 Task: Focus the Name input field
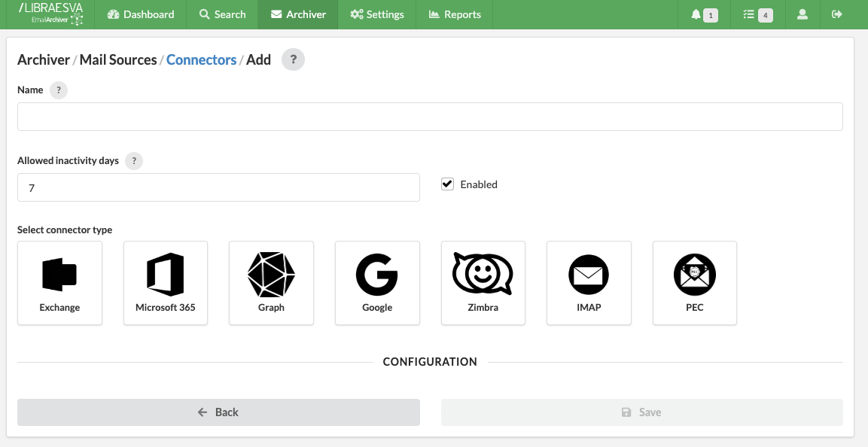(x=430, y=117)
